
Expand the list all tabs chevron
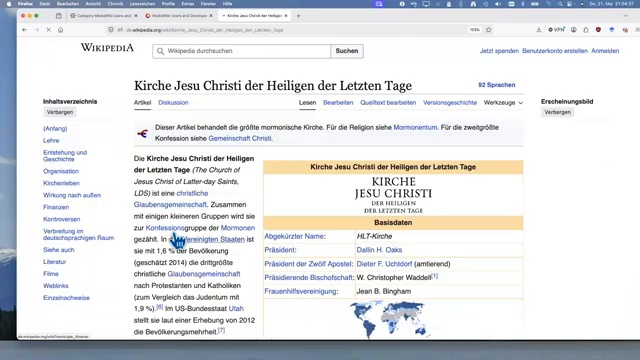point(626,16)
